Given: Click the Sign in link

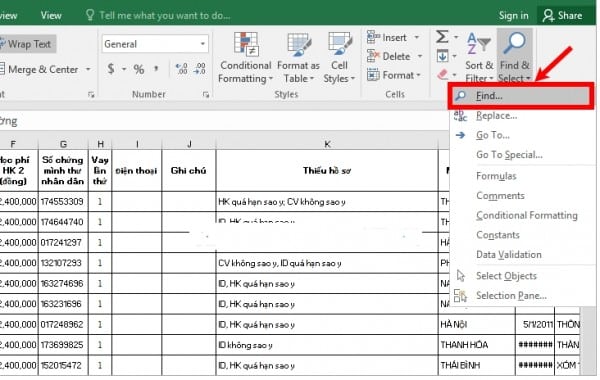Looking at the screenshot, I should coord(513,16).
